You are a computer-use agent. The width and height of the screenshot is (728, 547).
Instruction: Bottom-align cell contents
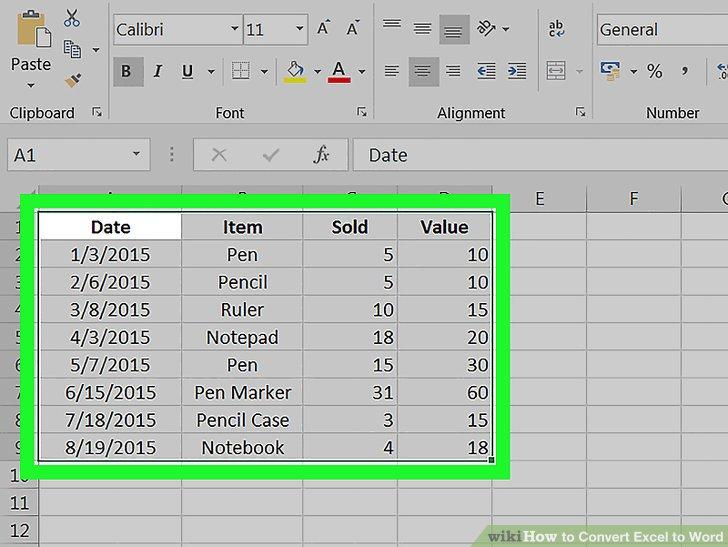click(x=454, y=30)
